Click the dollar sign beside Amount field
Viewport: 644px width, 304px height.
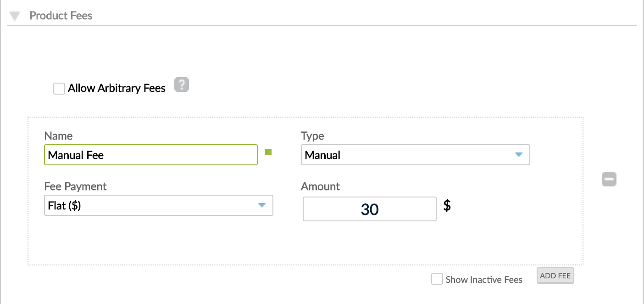click(x=447, y=206)
